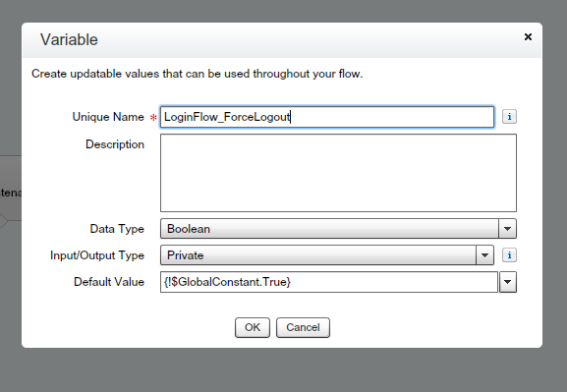Click the 'Create updatable values' description text

[x=198, y=74]
